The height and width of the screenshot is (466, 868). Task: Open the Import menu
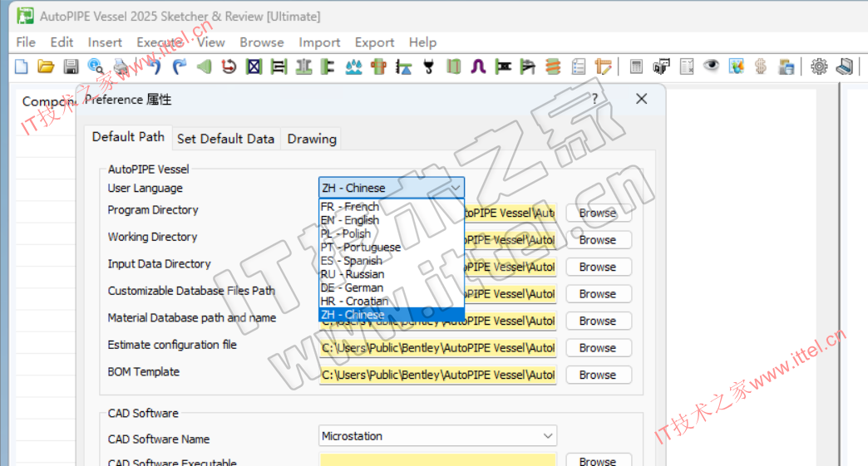[x=319, y=42]
